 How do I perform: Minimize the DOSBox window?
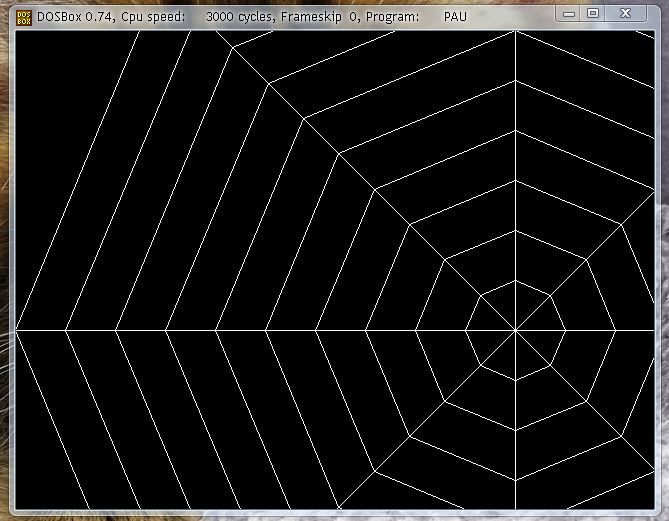[569, 13]
